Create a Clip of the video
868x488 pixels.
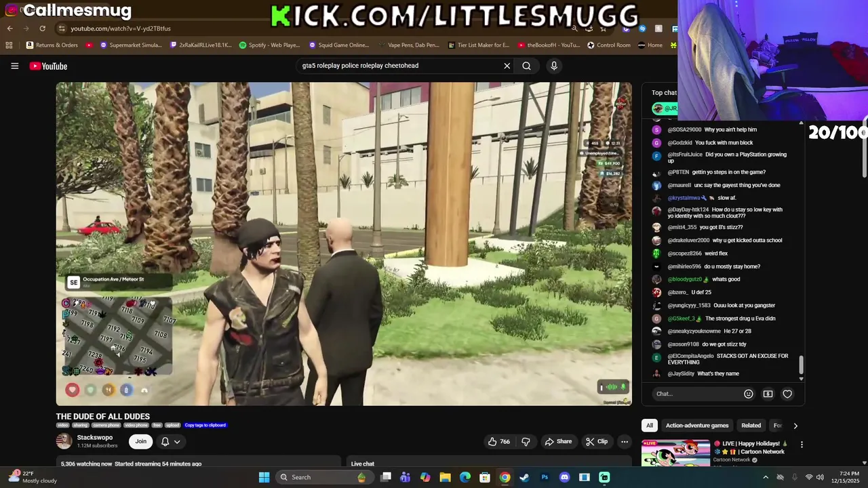point(597,441)
